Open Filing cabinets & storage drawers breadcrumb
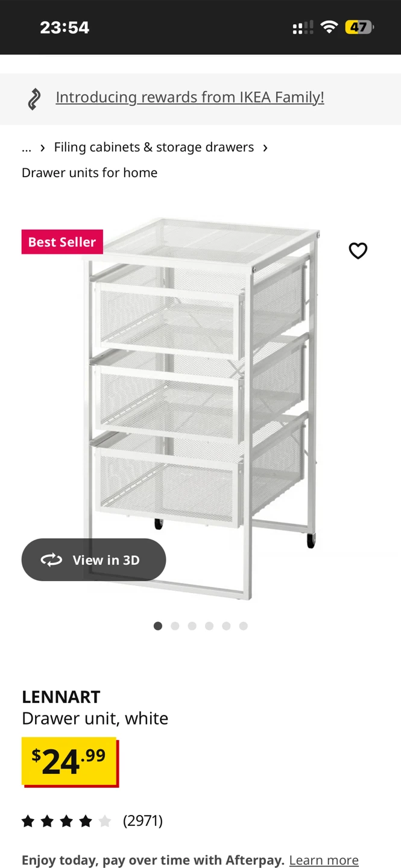Screen dimensions: 401x868 154,147
